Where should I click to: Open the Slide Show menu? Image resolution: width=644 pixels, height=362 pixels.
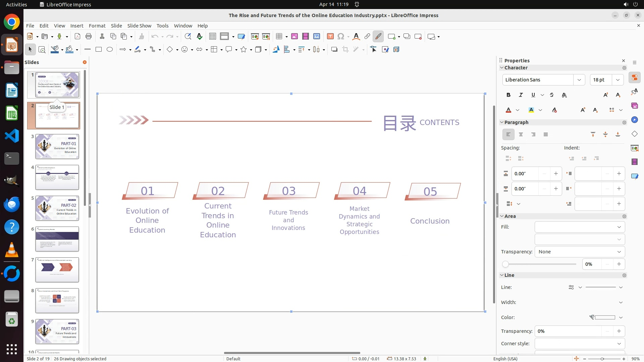pyautogui.click(x=139, y=26)
